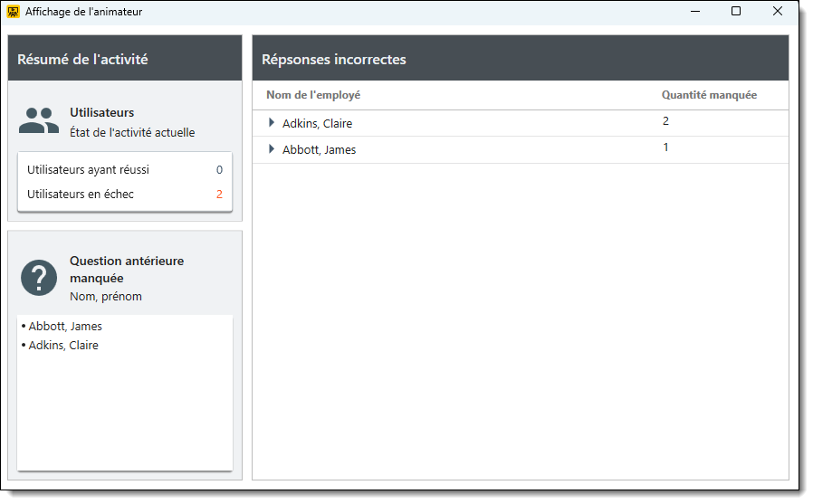Image resolution: width=813 pixels, height=504 pixels.
Task: Expand the Adkins, Claire row
Action: [x=271, y=123]
